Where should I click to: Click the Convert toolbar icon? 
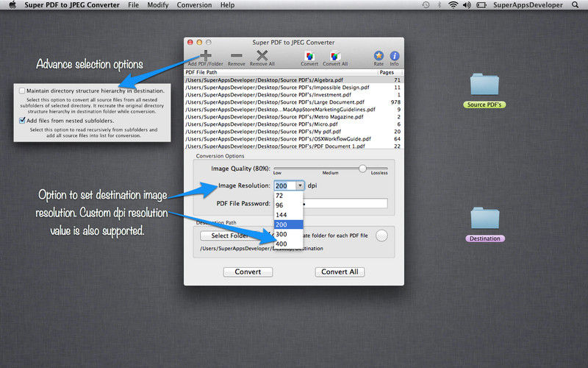click(x=309, y=56)
